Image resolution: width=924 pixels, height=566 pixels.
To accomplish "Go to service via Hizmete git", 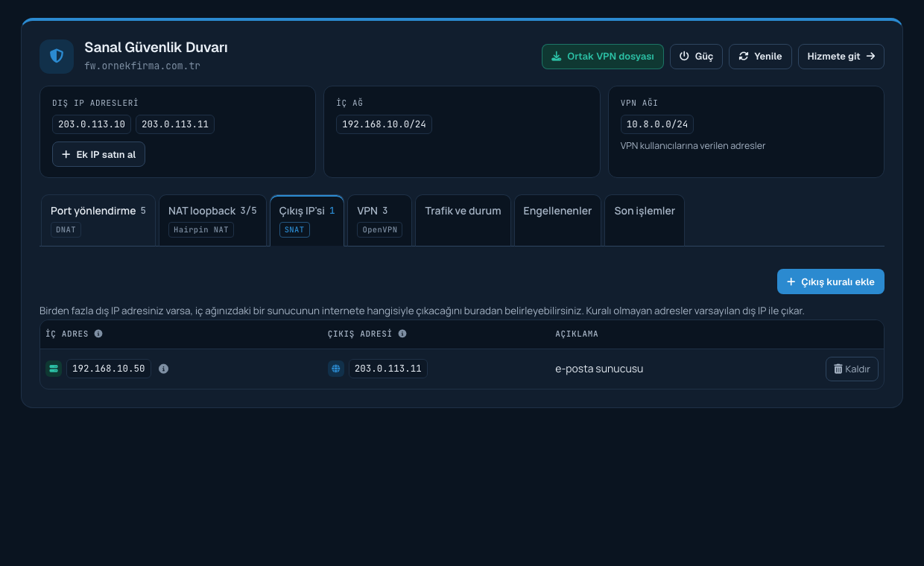I will click(841, 57).
